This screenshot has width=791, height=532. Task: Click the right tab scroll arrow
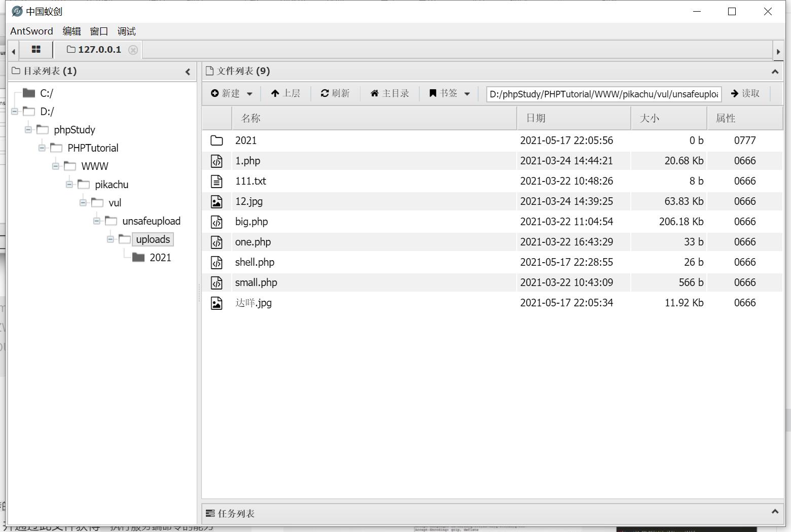point(778,51)
